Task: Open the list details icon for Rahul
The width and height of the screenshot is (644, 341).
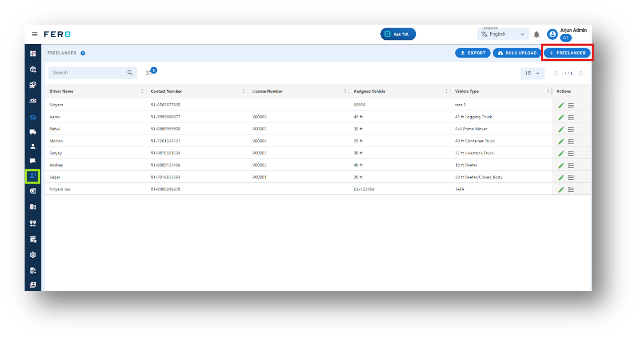Action: point(571,129)
